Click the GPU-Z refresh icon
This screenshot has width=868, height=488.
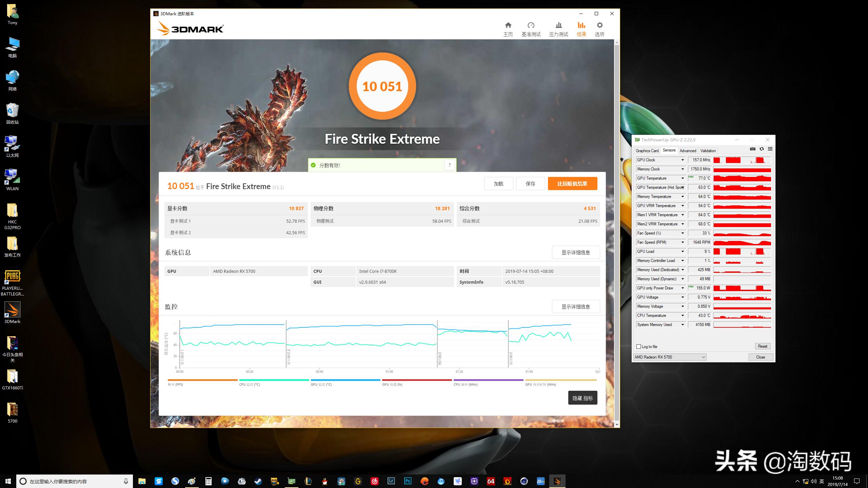(x=762, y=149)
